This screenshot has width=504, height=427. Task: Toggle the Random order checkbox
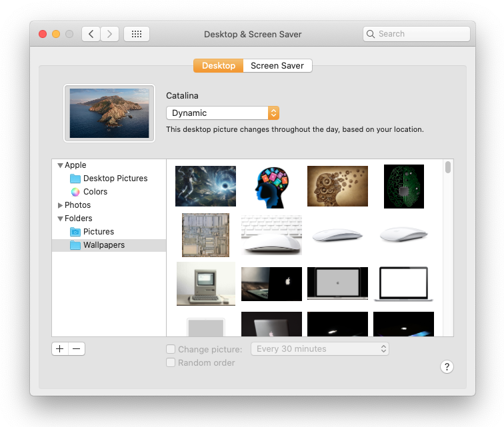pos(171,363)
